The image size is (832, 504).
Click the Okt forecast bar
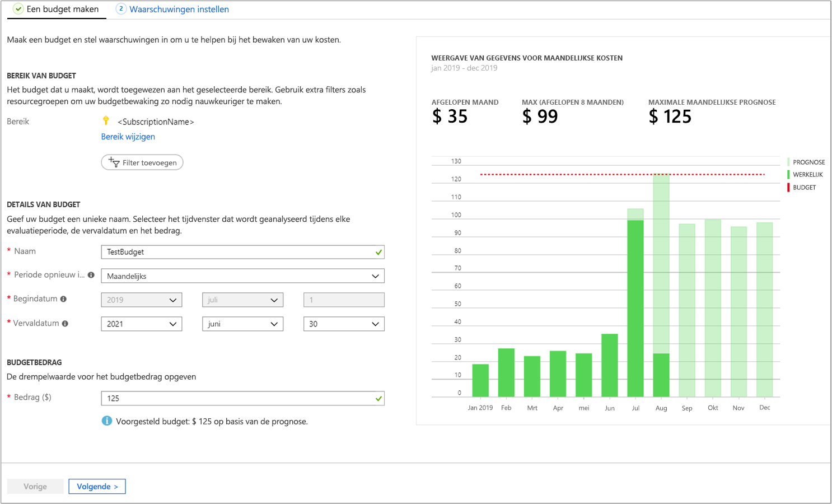click(x=713, y=308)
